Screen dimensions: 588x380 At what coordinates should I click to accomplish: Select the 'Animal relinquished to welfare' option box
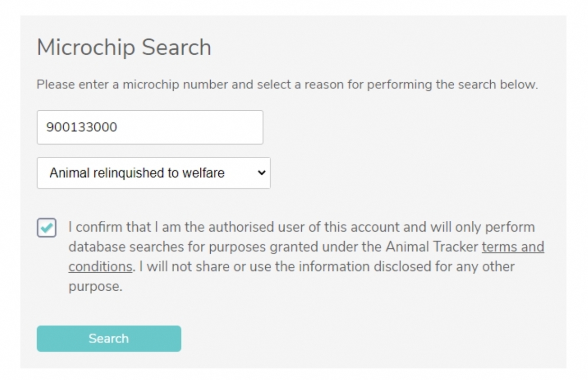137,173
